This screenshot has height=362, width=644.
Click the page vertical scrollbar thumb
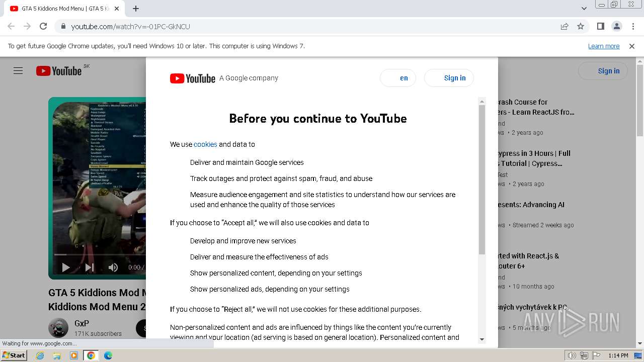[640, 101]
